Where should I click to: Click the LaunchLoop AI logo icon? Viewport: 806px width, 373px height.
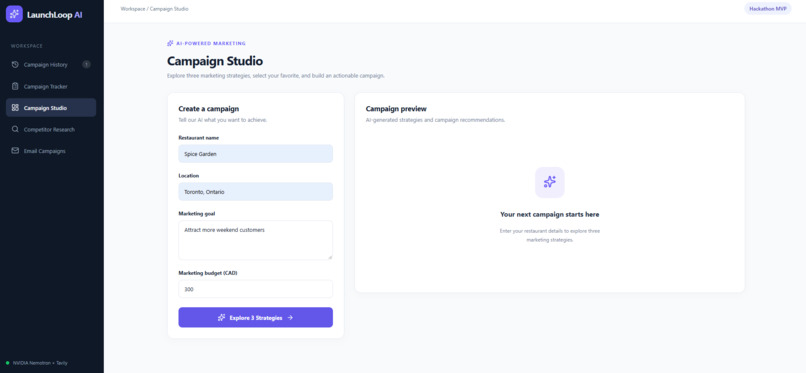tap(14, 14)
